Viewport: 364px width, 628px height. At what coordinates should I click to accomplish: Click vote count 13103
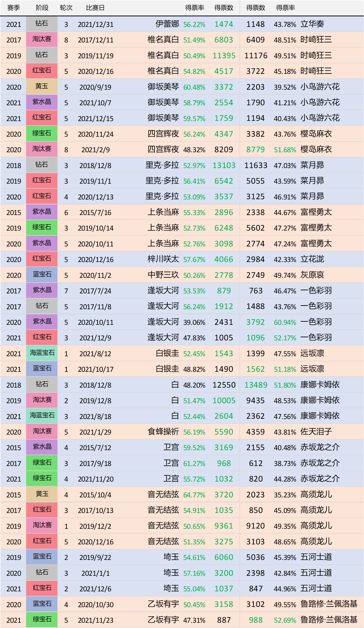224,165
